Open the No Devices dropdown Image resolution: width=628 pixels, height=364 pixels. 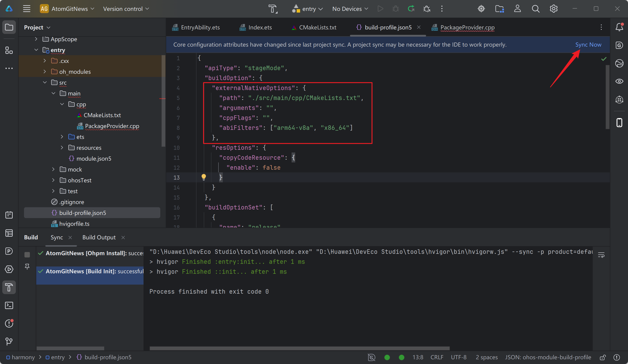click(350, 9)
